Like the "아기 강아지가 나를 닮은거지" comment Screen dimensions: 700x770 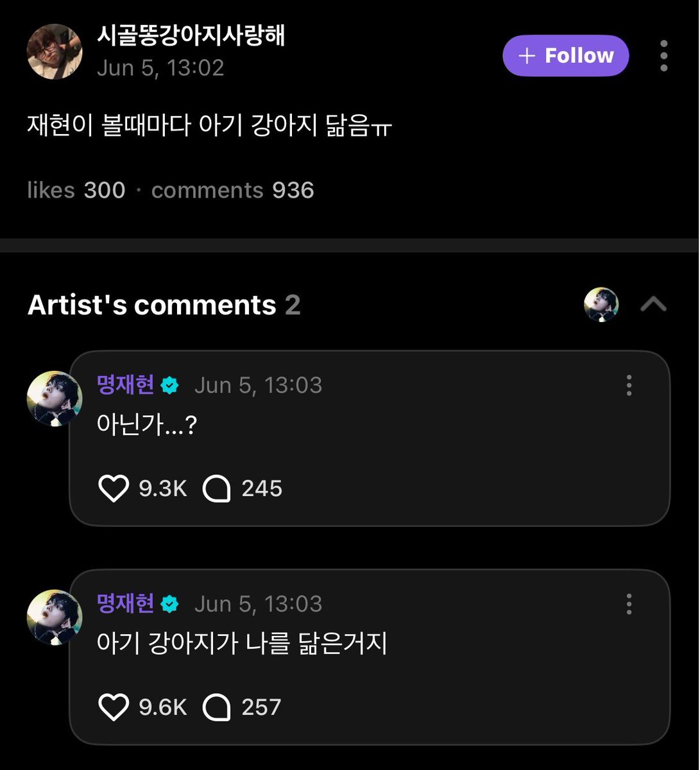pyautogui.click(x=114, y=708)
